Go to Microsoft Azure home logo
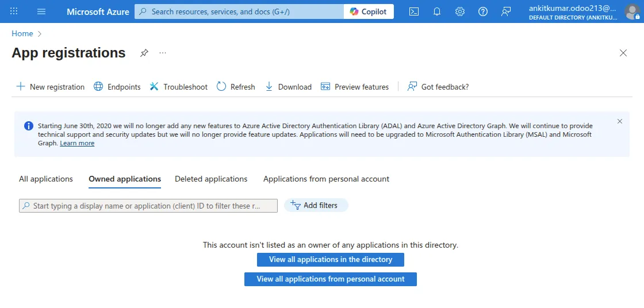 point(98,11)
